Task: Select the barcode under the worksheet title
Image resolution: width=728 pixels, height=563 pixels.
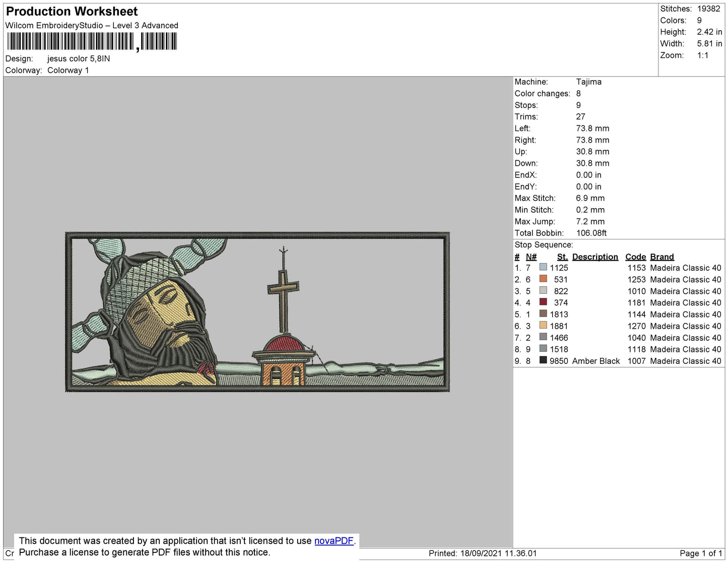Action: 92,41
